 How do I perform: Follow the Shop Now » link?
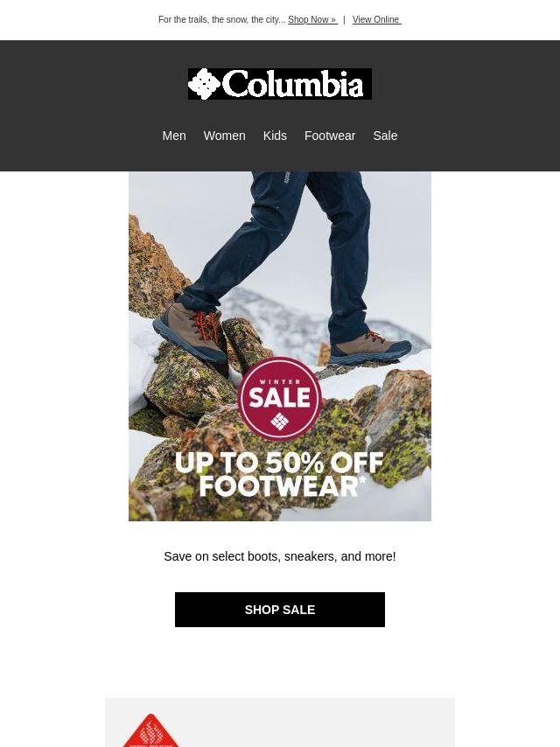coord(312,19)
